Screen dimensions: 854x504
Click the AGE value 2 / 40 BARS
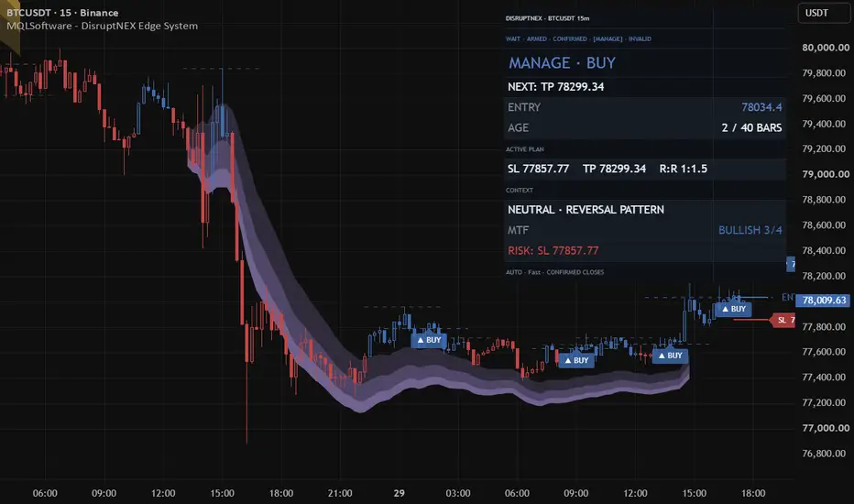pyautogui.click(x=751, y=128)
